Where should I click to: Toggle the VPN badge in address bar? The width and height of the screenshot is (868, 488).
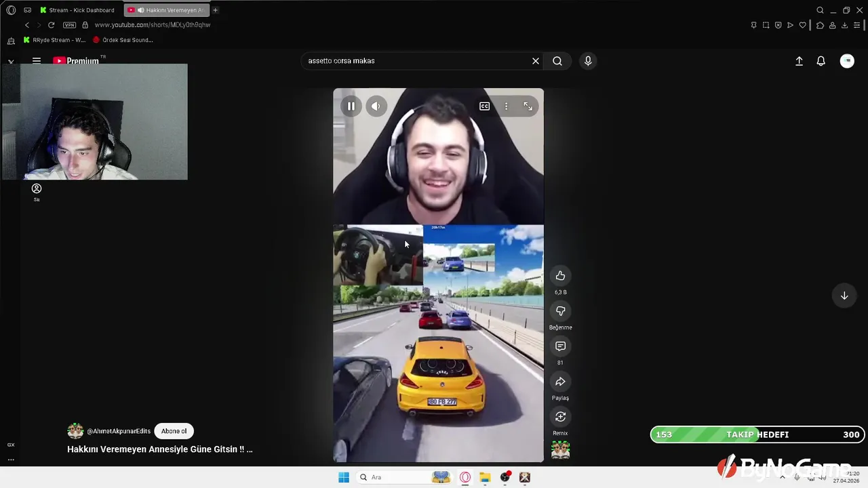tap(69, 25)
